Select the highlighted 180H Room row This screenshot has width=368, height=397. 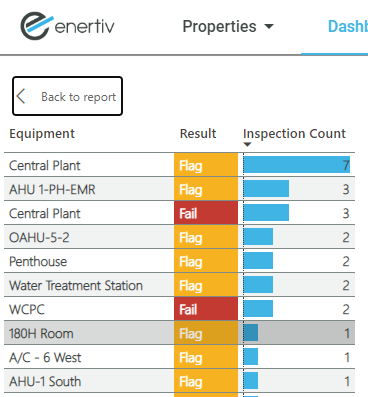point(179,333)
